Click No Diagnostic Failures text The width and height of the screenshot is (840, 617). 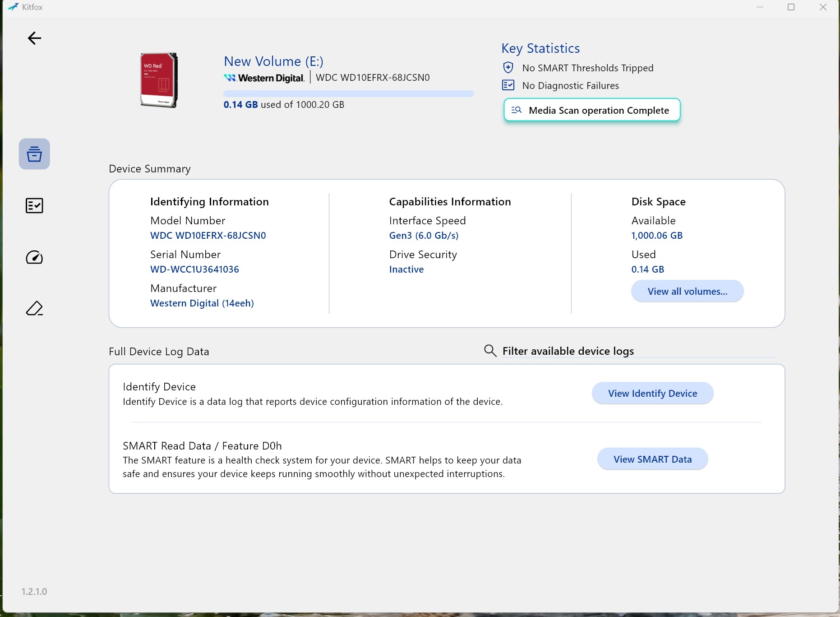coord(571,86)
